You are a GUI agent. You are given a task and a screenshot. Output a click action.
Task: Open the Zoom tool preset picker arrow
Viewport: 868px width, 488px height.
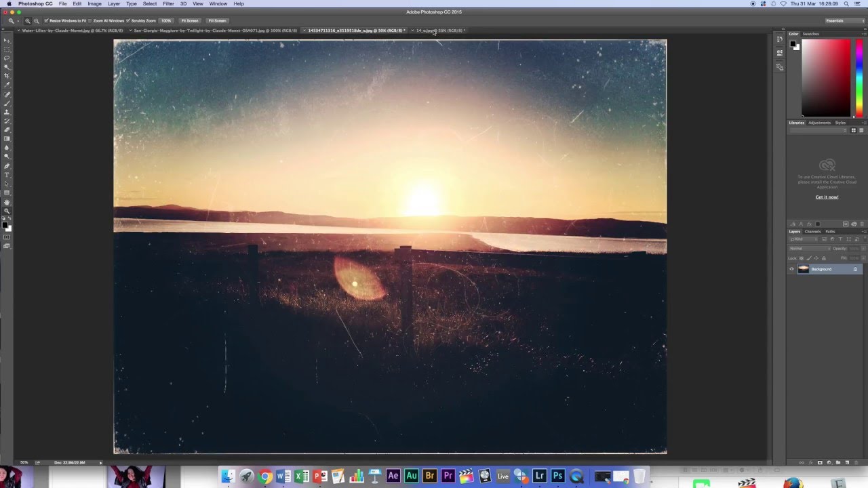(x=17, y=21)
